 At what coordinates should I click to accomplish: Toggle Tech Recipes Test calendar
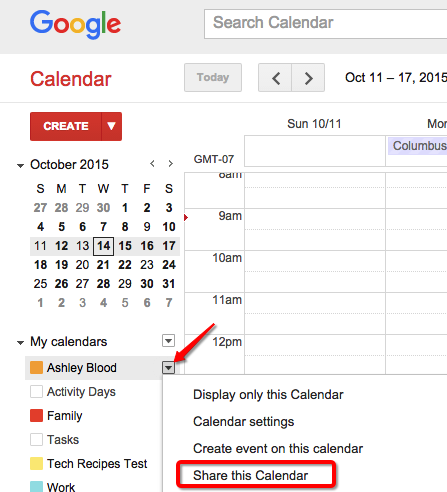[x=36, y=464]
